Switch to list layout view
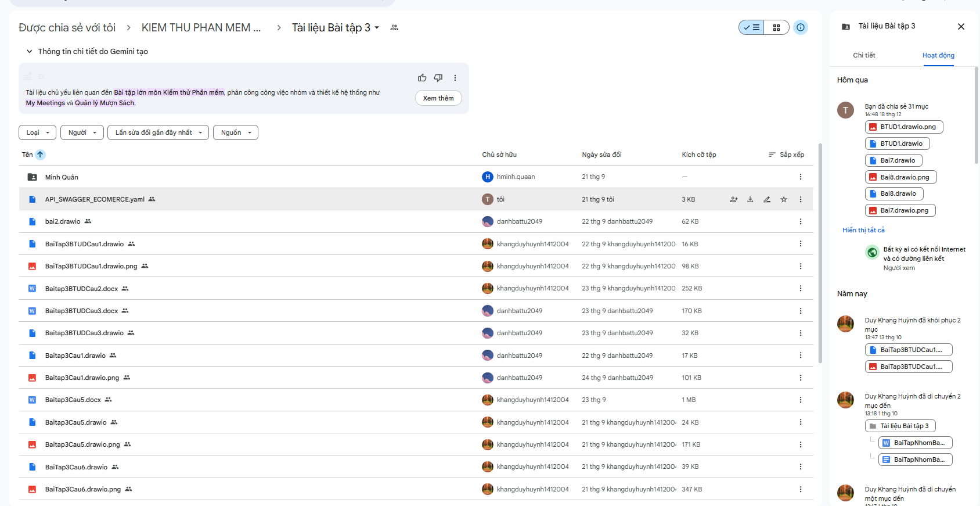Image resolution: width=980 pixels, height=506 pixels. pos(751,27)
